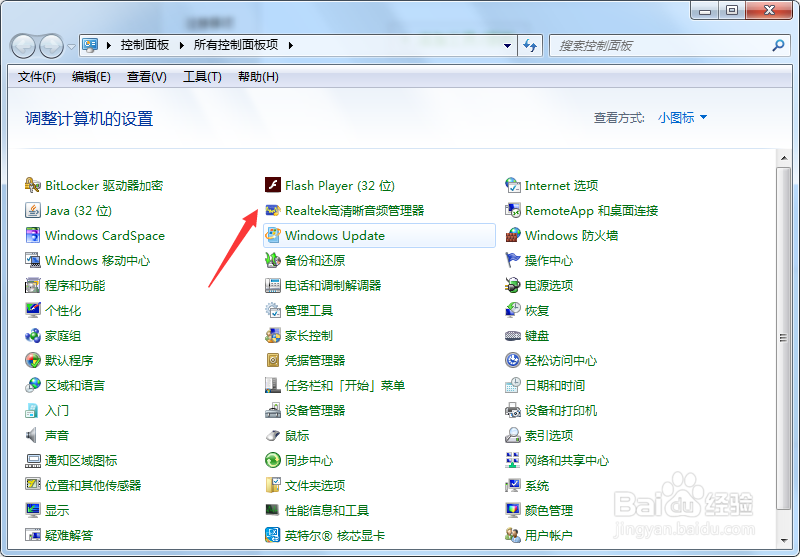This screenshot has width=800, height=557.
Task: Open the 编辑(E) menu
Action: [91, 77]
